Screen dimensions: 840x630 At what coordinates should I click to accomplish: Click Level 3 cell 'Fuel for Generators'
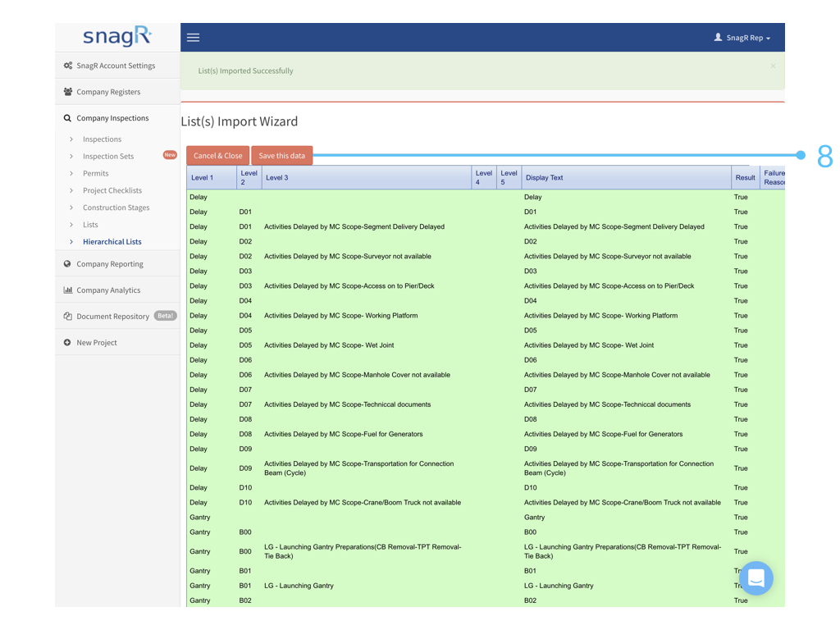tap(344, 435)
